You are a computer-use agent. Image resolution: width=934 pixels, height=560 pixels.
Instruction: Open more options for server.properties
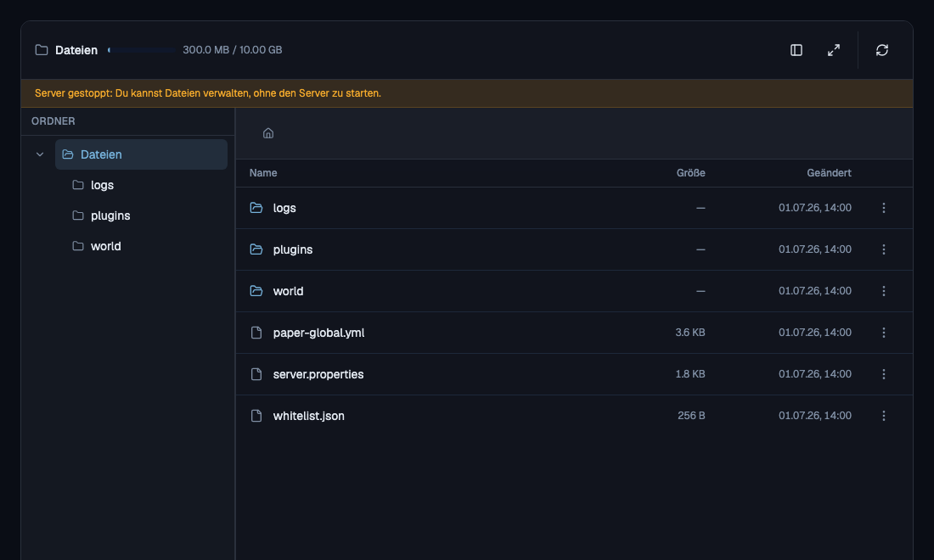(883, 374)
